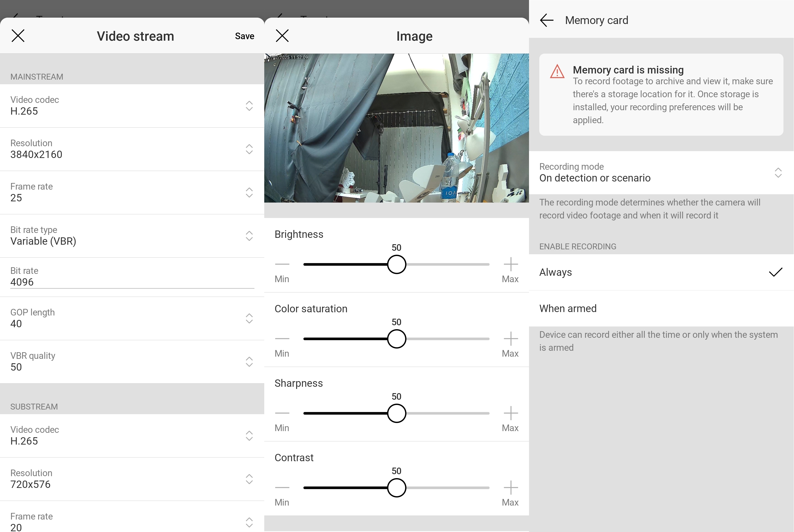The width and height of the screenshot is (794, 532).
Task: Click the Contrast slider handle
Action: tap(396, 488)
